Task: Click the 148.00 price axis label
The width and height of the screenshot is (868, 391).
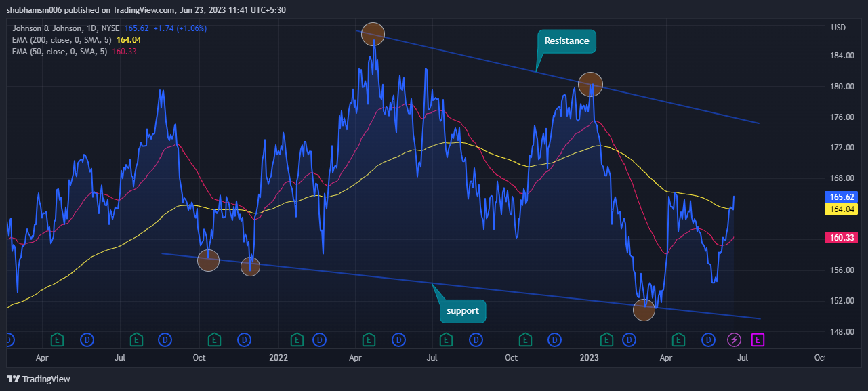Action: [x=841, y=332]
